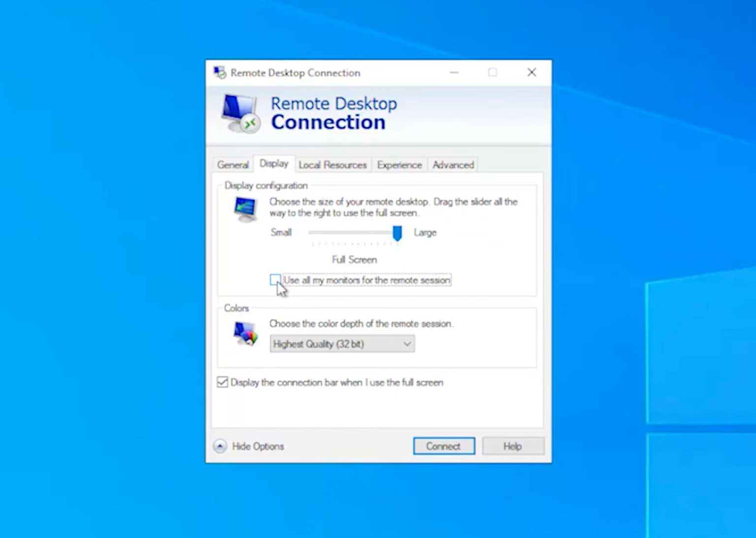Click the large Remote Desktop Connection logo
756x538 pixels.
click(x=240, y=114)
